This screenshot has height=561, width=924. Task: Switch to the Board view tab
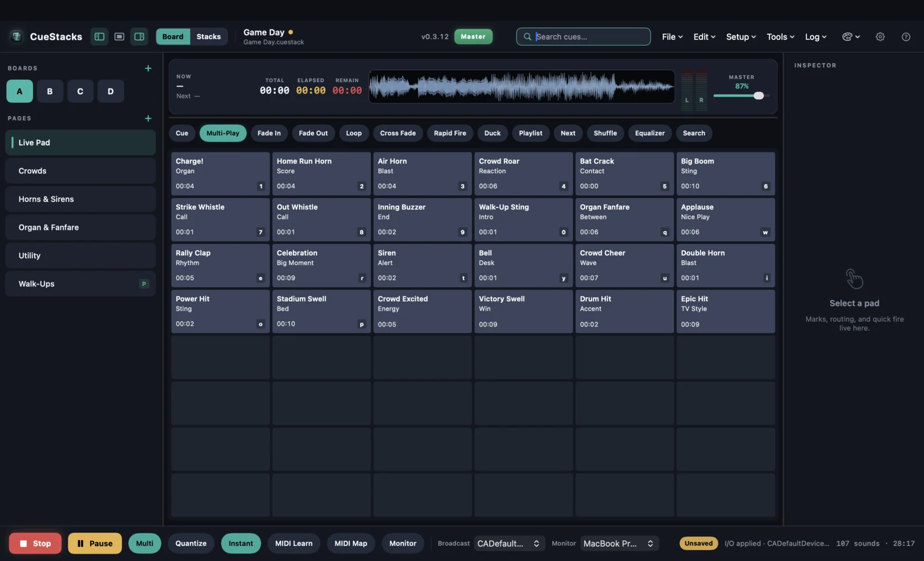173,36
